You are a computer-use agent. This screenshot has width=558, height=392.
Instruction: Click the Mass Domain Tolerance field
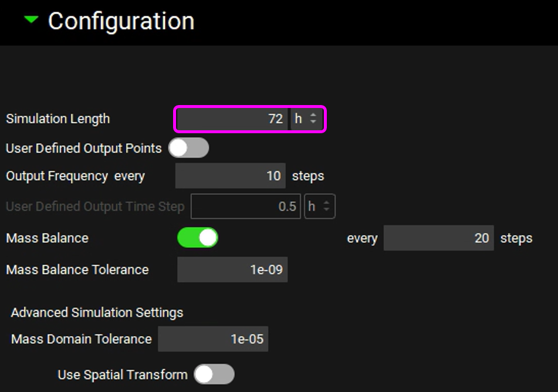pos(213,339)
